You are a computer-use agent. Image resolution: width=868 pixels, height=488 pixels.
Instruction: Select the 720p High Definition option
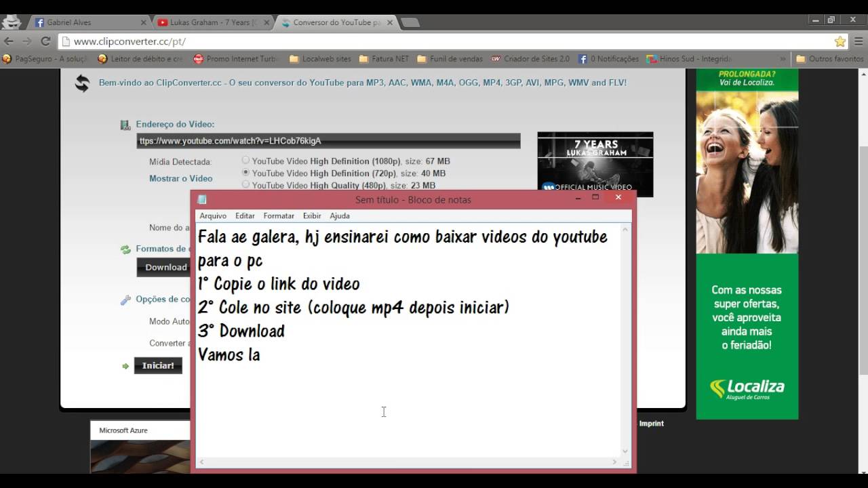[x=245, y=173]
